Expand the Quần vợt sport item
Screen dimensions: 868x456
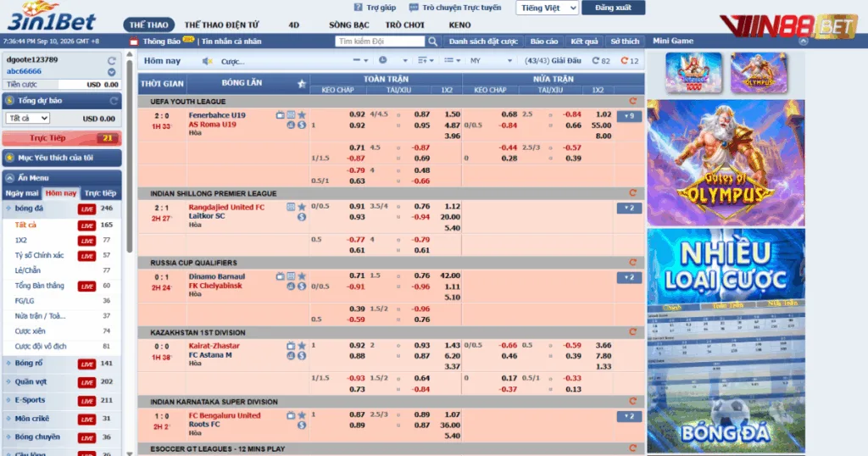coord(31,382)
